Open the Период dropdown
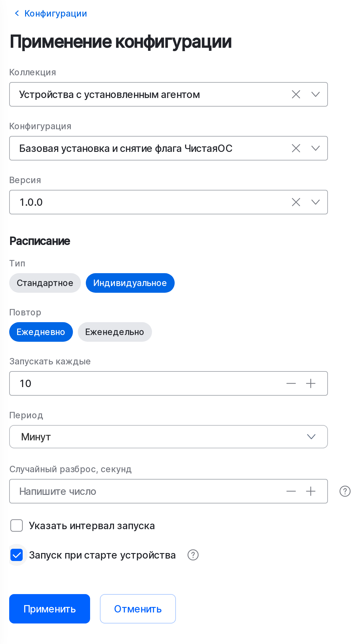 point(311,437)
